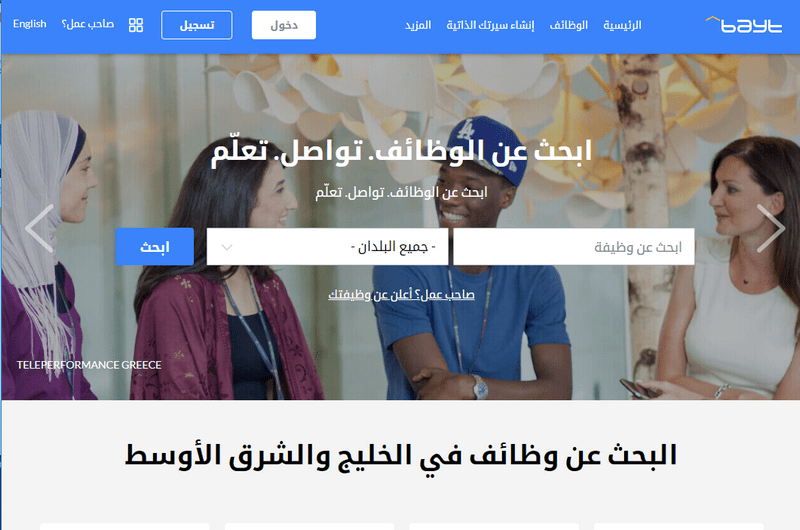Go to next carousel slide arrow
The height and width of the screenshot is (530, 800).
coord(770,228)
